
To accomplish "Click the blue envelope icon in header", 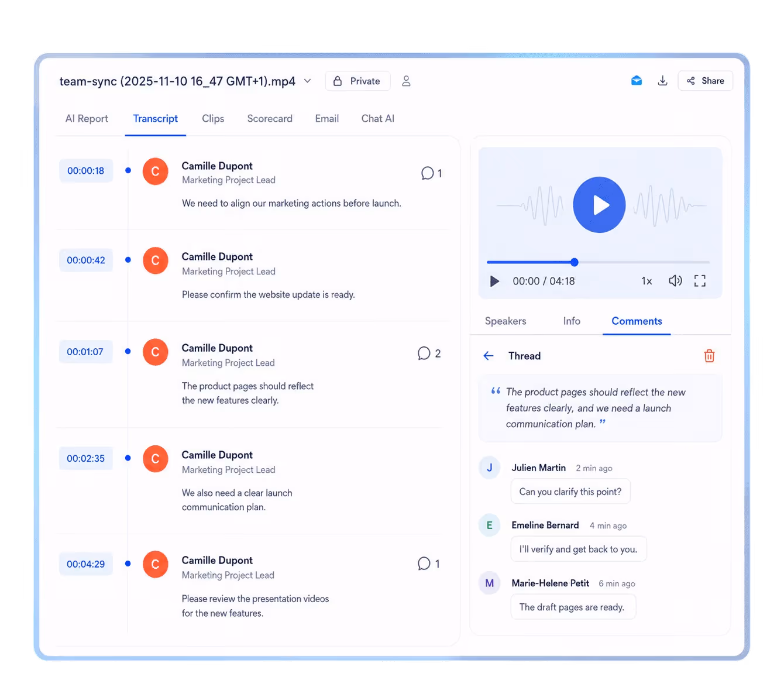I will click(637, 81).
